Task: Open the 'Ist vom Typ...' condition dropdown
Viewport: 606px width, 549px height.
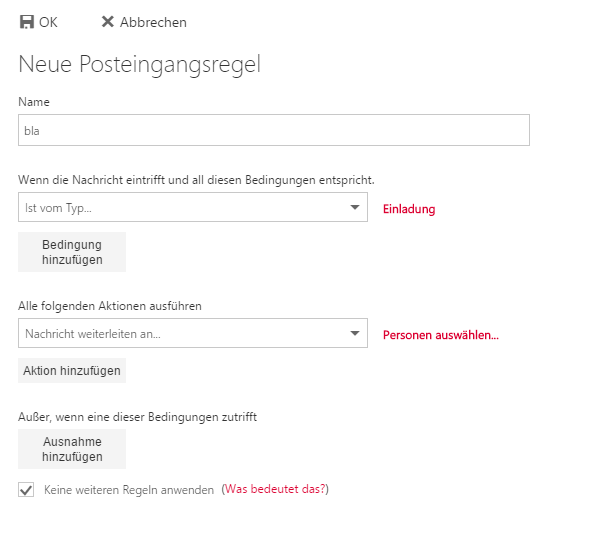Action: pos(180,208)
